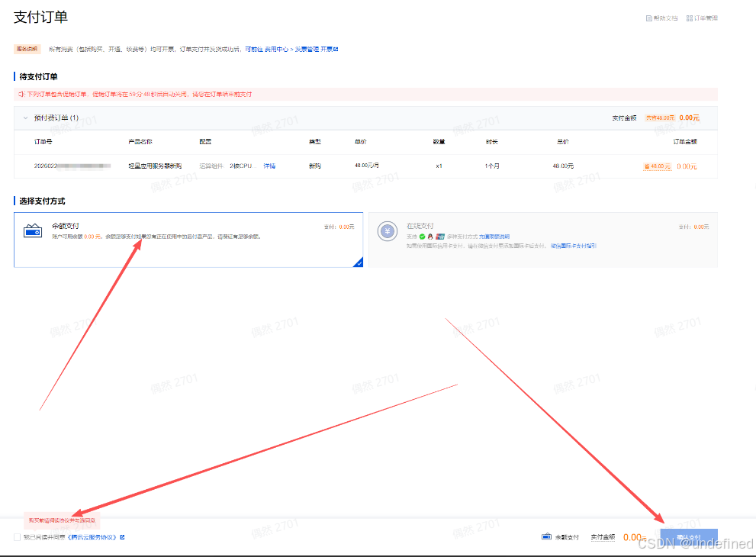This screenshot has width=756, height=557.
Task: Select the 在线支付 online payment option
Action: (543, 240)
